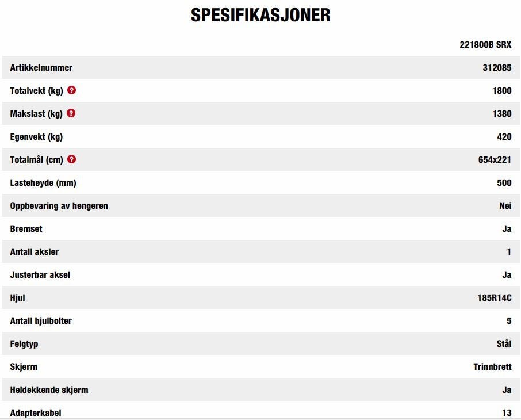
Task: Click Oppbevaring av hengeren row label
Action: click(x=59, y=206)
